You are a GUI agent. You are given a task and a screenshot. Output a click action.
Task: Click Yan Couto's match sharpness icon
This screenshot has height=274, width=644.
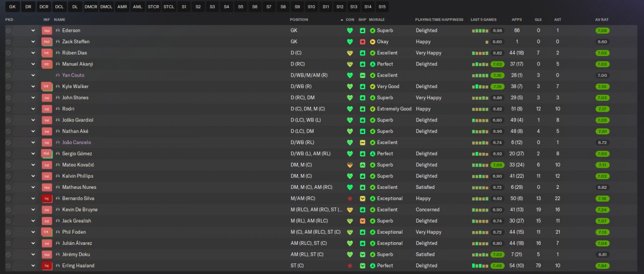(x=362, y=75)
